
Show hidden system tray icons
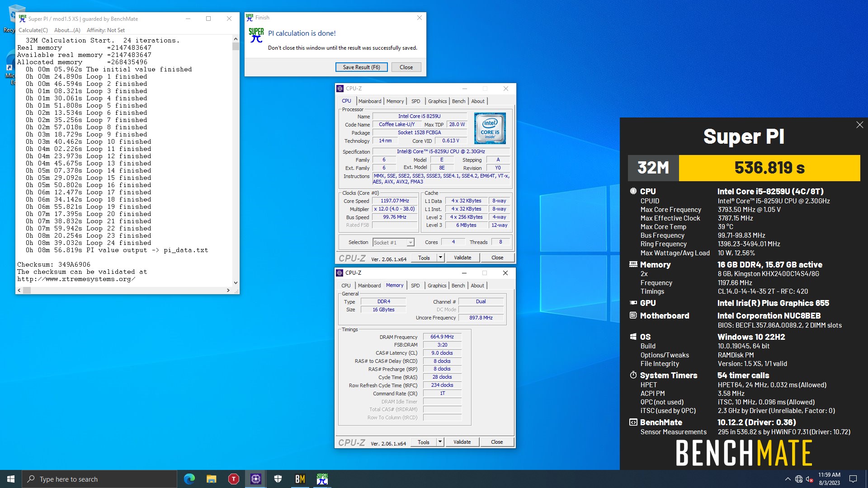tap(788, 479)
